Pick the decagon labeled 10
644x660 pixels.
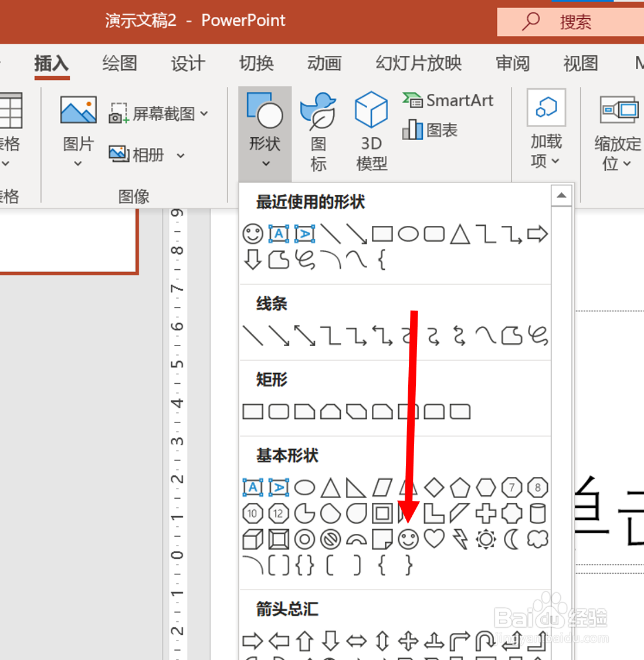click(253, 513)
